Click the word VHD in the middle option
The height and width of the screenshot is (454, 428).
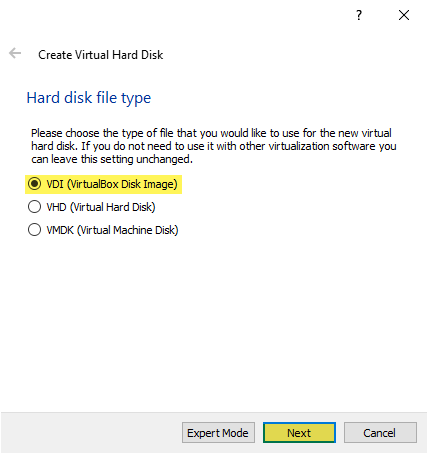click(x=56, y=207)
